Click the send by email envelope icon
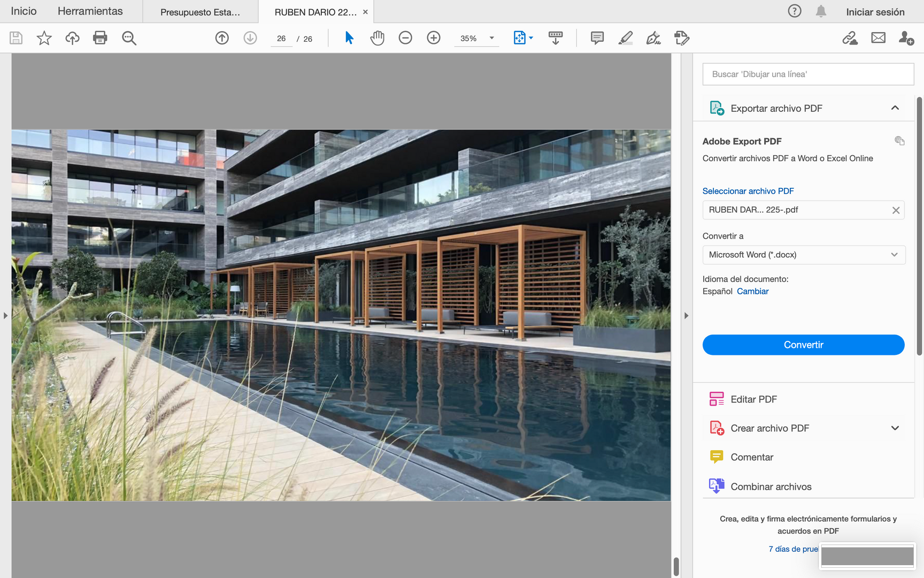This screenshot has height=578, width=924. pyautogui.click(x=878, y=38)
